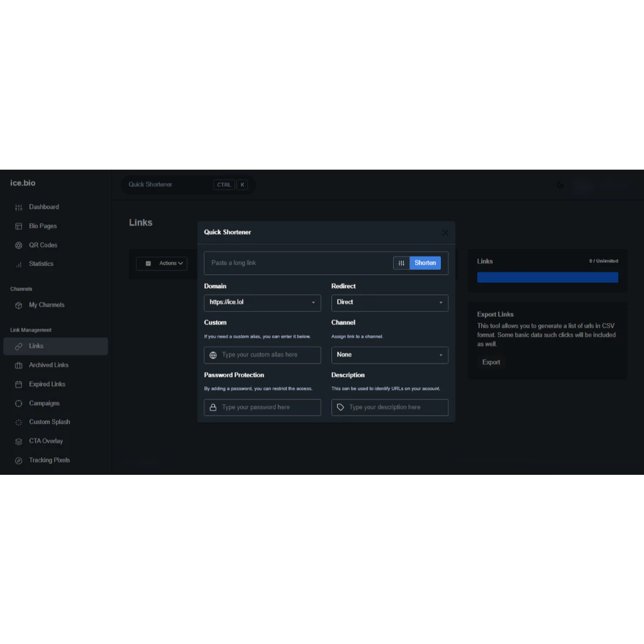
Task: Click the My Channels cube icon
Action: [19, 305]
